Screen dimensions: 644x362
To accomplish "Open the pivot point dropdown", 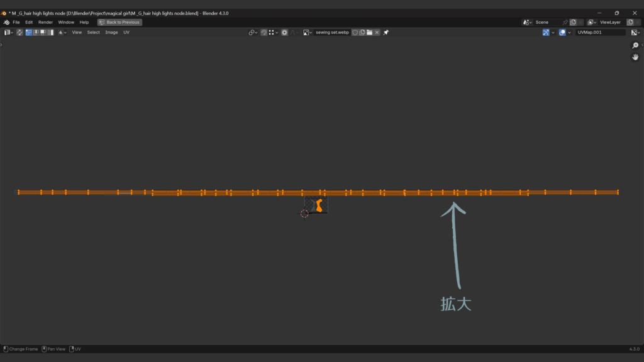I will tap(253, 32).
